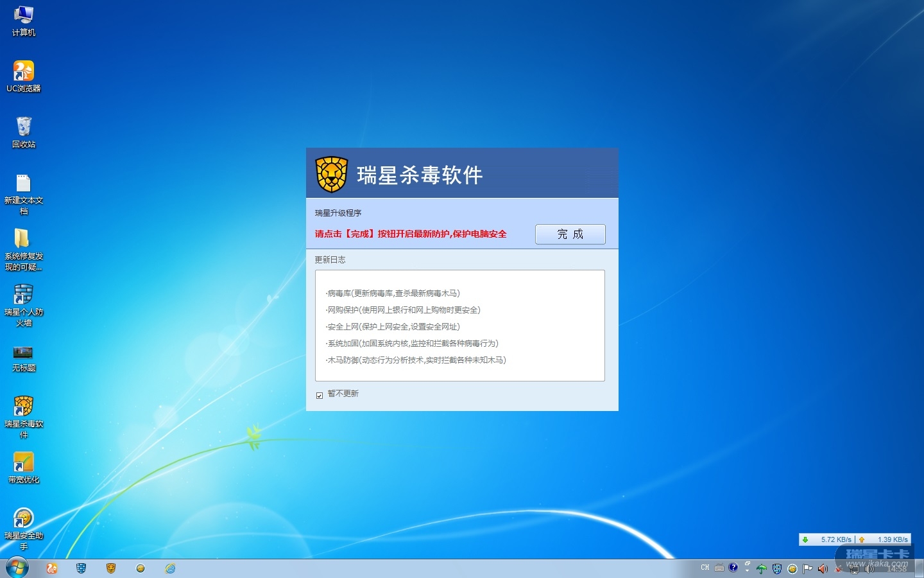Select the 瑞星杀毒软件 desktop shortcut
The height and width of the screenshot is (578, 924).
pos(24,417)
